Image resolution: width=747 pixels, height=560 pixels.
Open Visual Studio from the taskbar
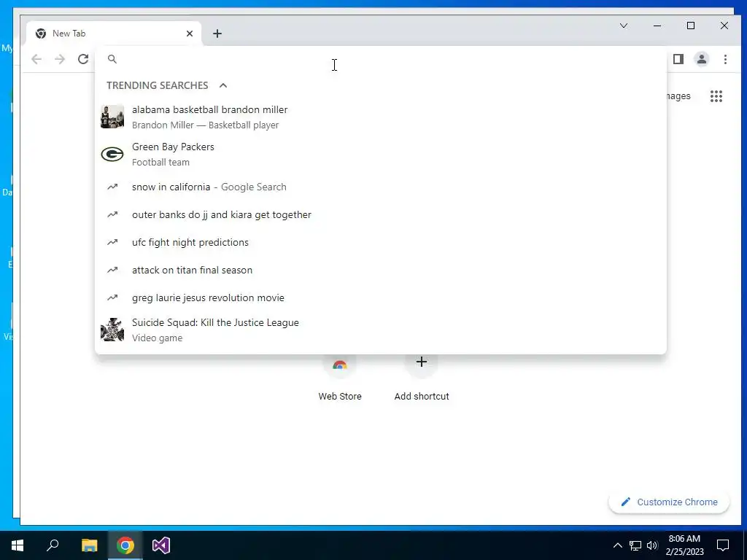(161, 545)
